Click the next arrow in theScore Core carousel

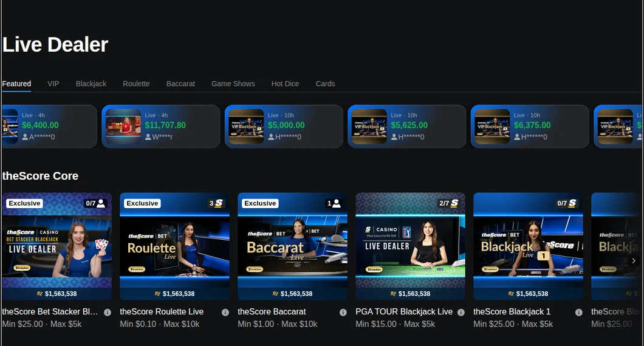point(633,260)
